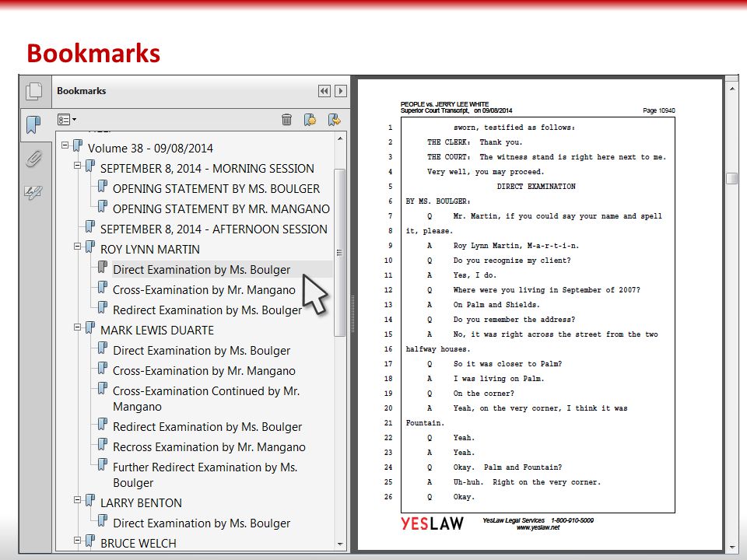The height and width of the screenshot is (560, 747).
Task: Open bookmark options dropdown menu
Action: [67, 120]
